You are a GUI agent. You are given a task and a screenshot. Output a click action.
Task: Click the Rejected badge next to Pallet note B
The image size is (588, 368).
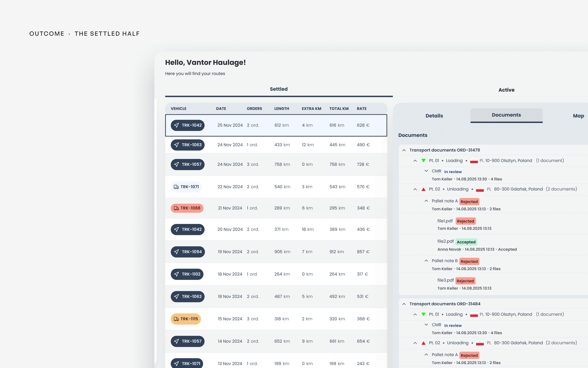(x=469, y=261)
